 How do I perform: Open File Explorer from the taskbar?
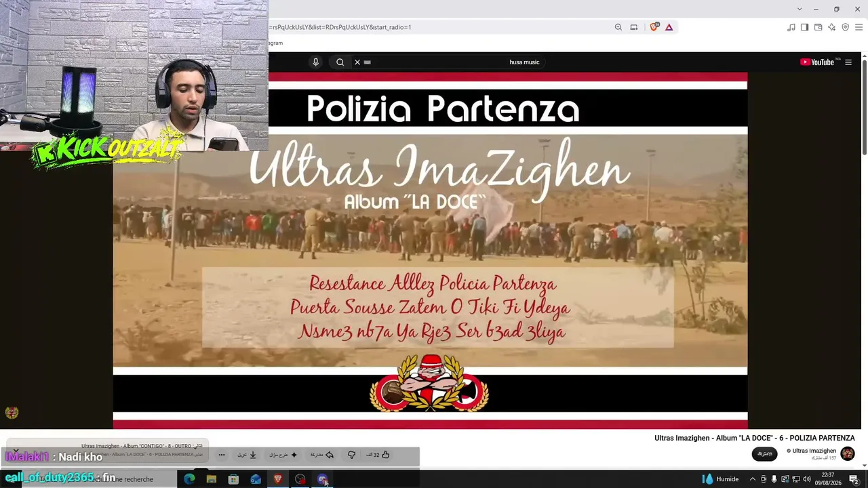click(x=212, y=479)
